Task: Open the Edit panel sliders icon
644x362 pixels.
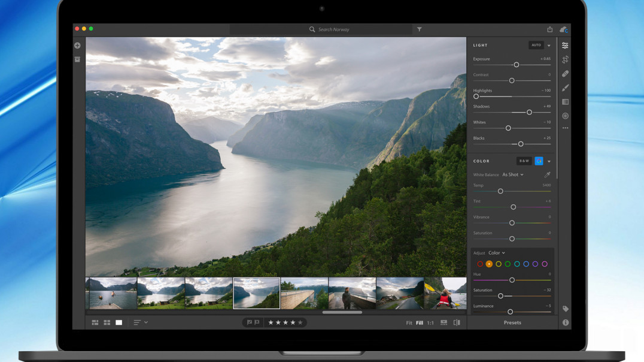Action: click(x=565, y=46)
